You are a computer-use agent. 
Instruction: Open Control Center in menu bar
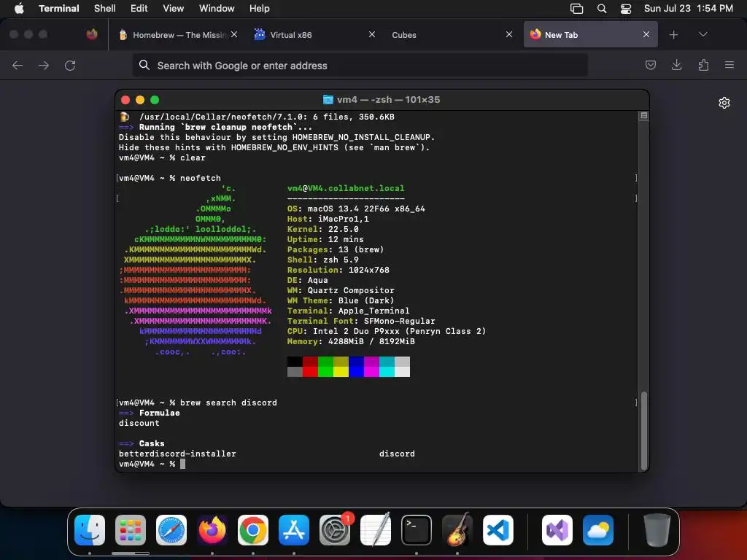[626, 9]
